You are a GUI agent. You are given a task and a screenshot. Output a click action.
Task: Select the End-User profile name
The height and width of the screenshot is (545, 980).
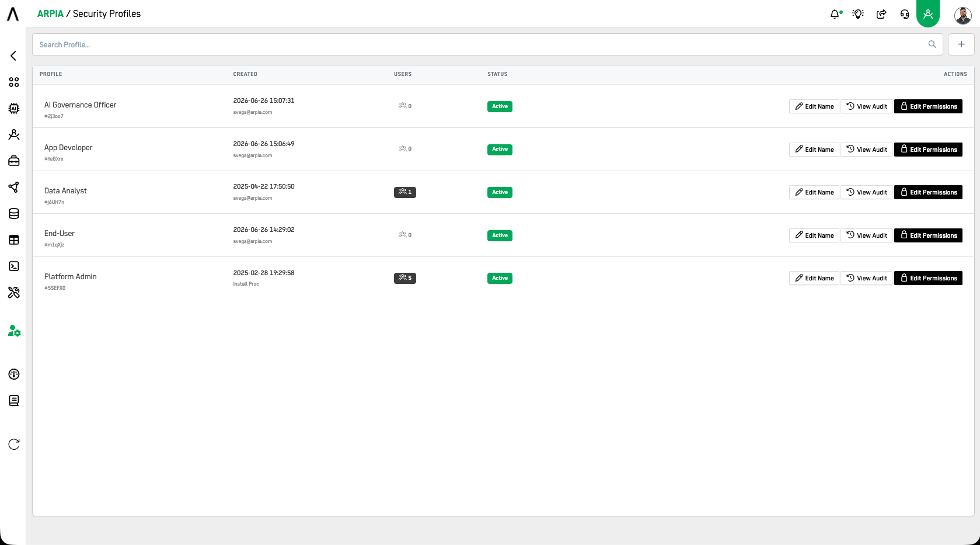(60, 234)
